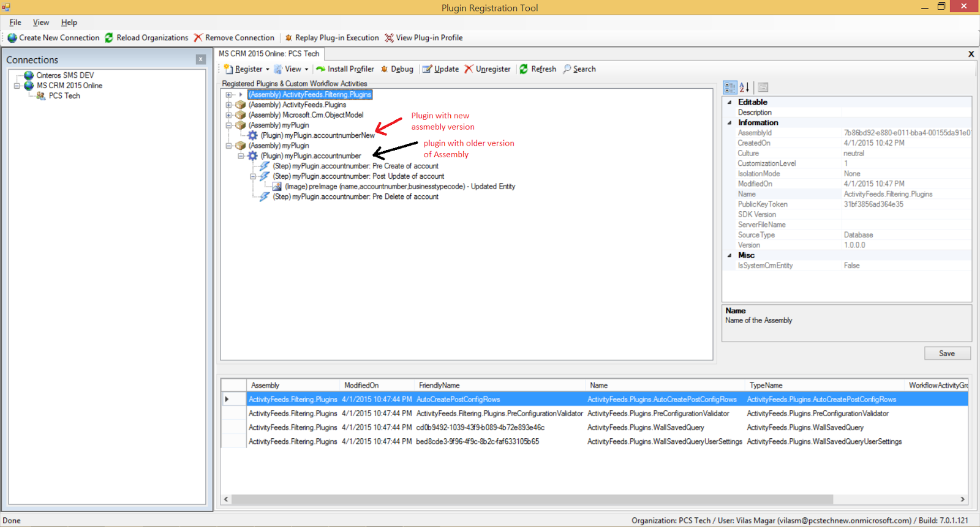Click the Version property value 1.0.0.0
Screen dimensions: 980x527
coord(907,245)
